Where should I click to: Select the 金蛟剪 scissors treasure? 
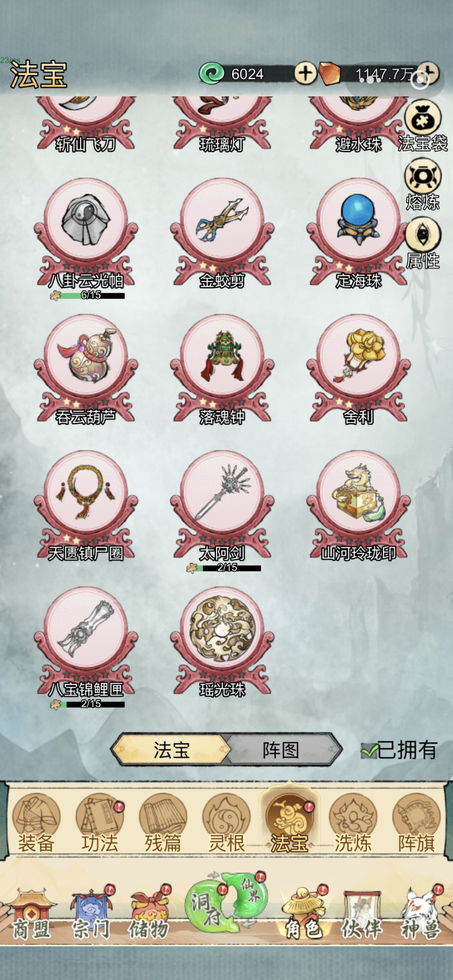coord(222,233)
